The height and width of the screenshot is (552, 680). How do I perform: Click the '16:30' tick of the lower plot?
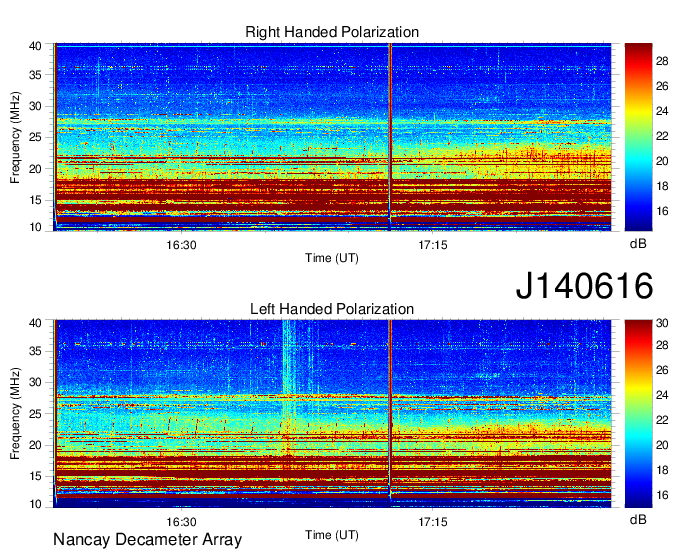tap(181, 522)
